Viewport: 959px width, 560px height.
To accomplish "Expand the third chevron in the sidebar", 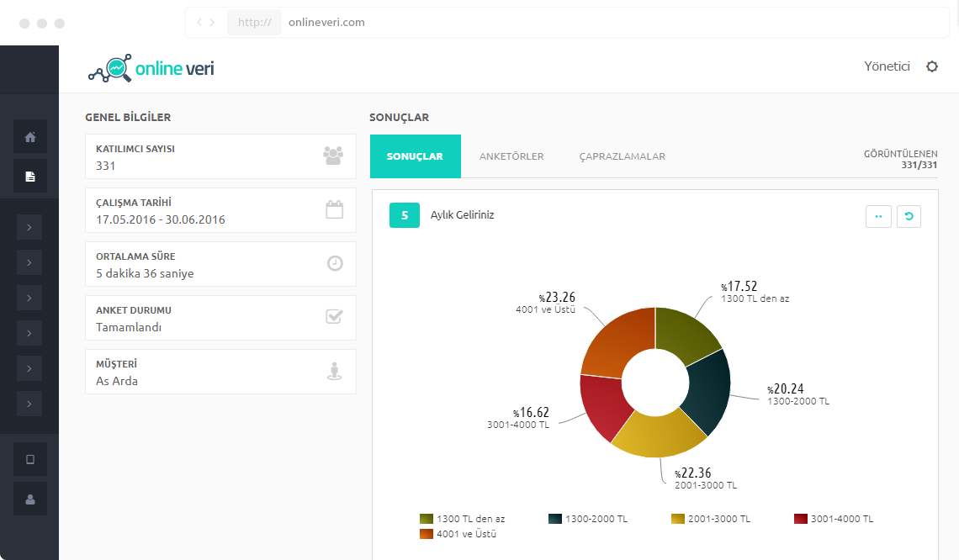I will point(29,298).
